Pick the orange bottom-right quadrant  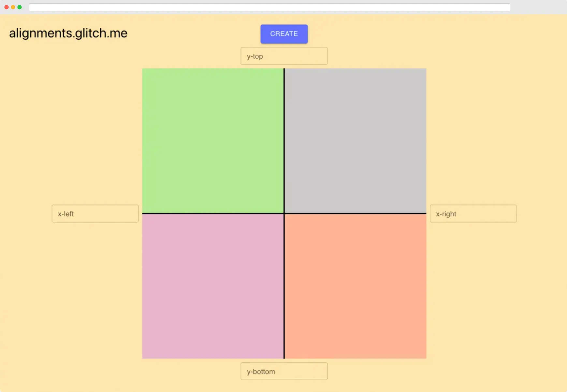click(356, 286)
